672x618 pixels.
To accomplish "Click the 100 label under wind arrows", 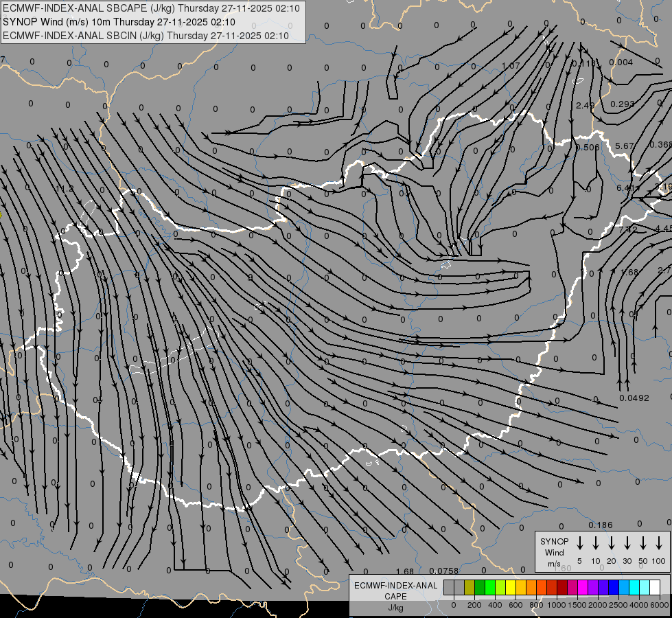I will click(x=659, y=561).
